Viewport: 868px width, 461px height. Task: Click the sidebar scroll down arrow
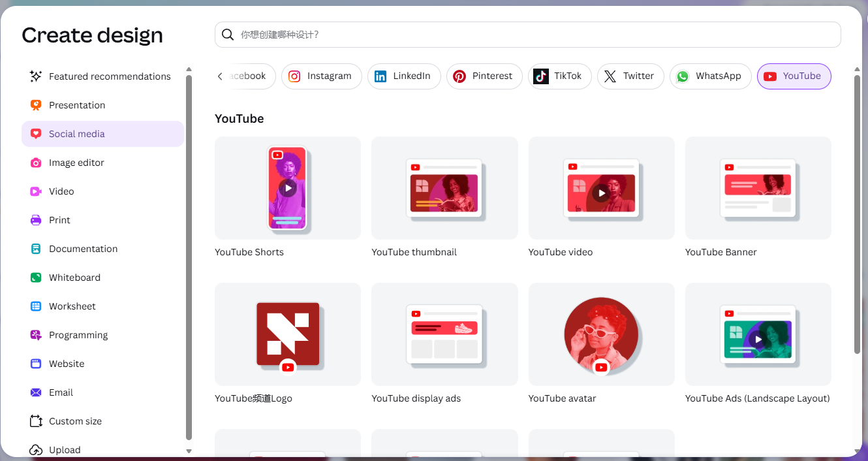(189, 451)
